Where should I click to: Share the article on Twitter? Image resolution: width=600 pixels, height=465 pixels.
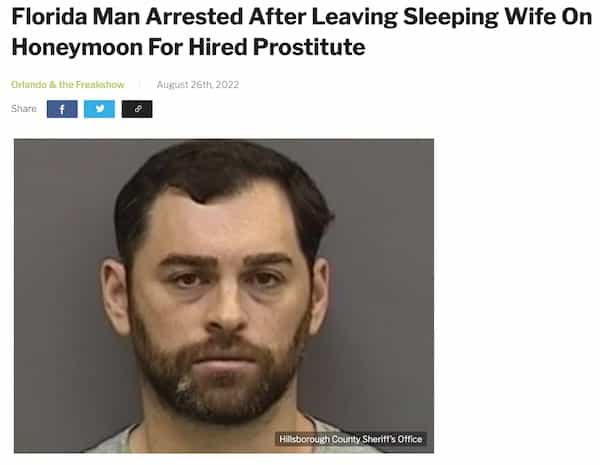click(x=99, y=109)
